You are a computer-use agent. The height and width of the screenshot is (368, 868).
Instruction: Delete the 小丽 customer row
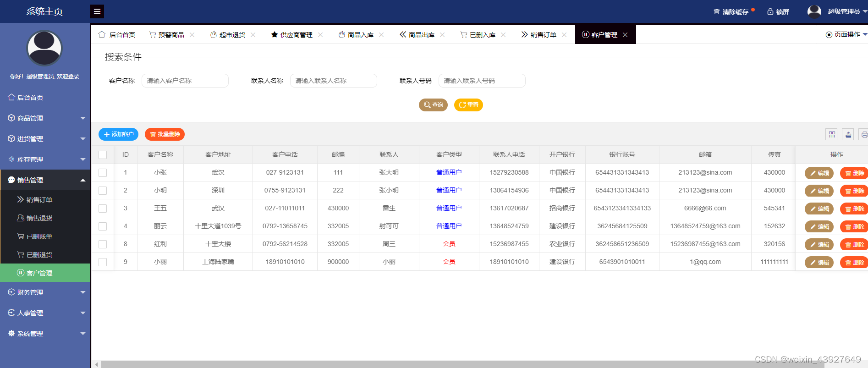[x=854, y=263]
